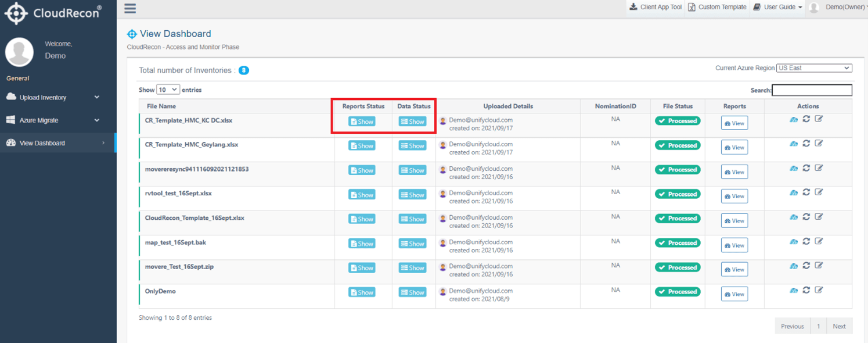Image resolution: width=868 pixels, height=343 pixels.
Task: Click the edit icon for OnlyDemo row
Action: point(819,290)
